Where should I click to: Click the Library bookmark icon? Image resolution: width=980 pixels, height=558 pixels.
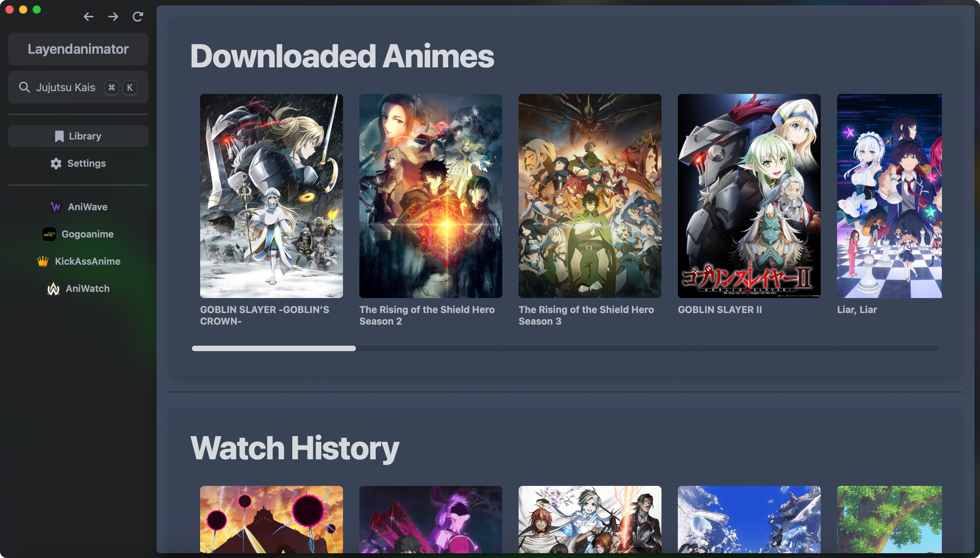click(59, 136)
